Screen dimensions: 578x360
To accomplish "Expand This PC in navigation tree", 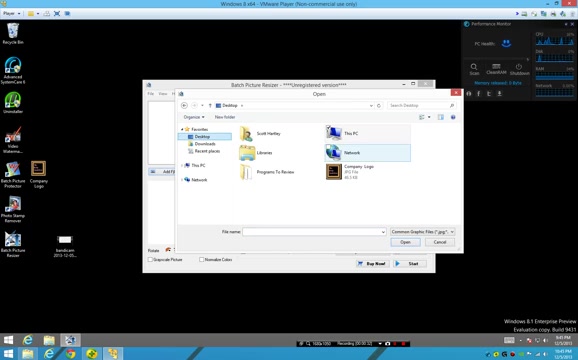I will tap(182, 166).
